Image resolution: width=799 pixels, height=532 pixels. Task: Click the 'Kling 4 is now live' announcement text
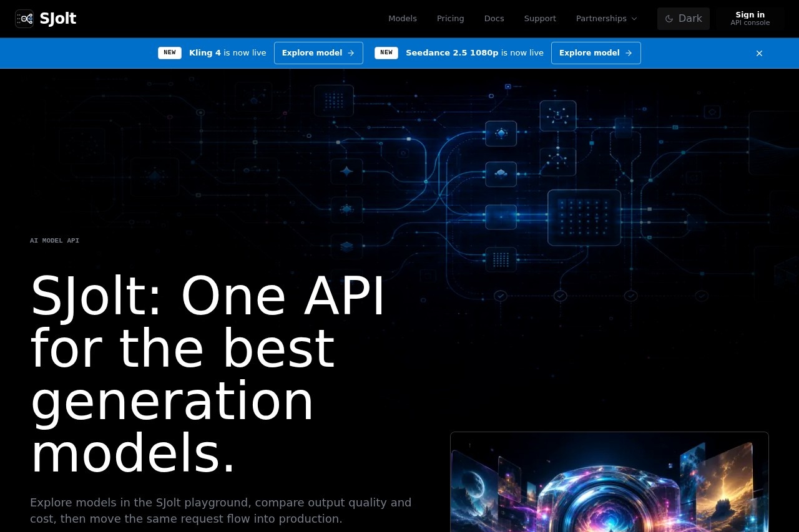[x=228, y=53]
